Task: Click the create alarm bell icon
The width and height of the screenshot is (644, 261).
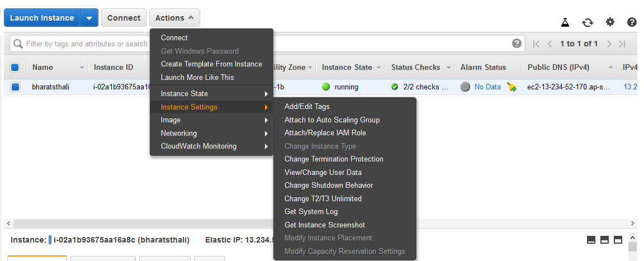Action: pyautogui.click(x=511, y=87)
